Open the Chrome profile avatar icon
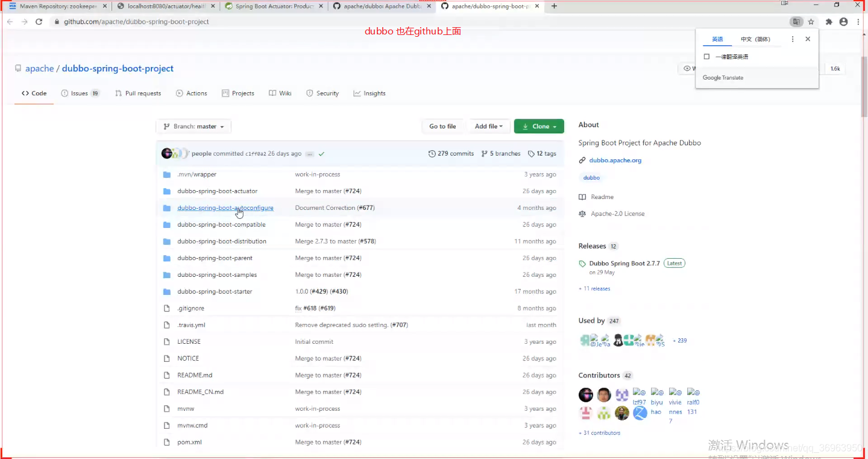 tap(843, 22)
